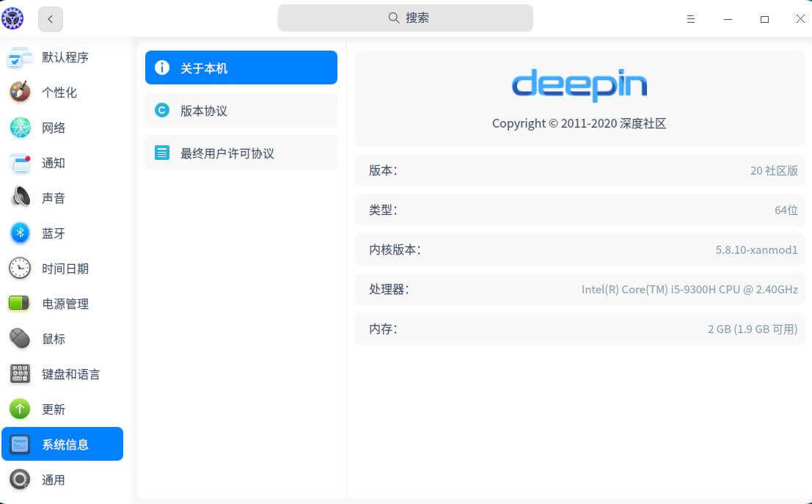Open 电源管理 battery icon
Viewport: 812px width, 504px height.
tap(21, 304)
